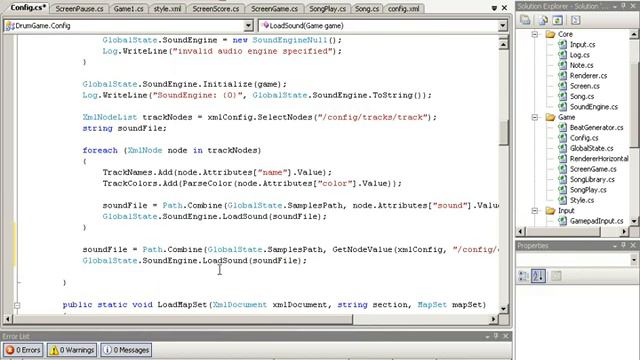Screen dimensions: 640x360
Task: Select the BeatGenerator.cs tree item
Action: click(596, 128)
